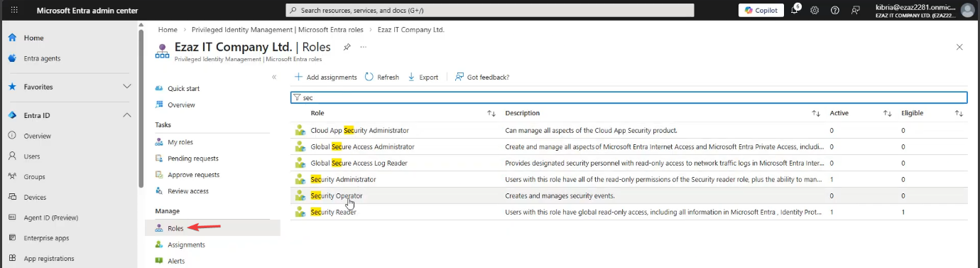
Task: Click the Home breadcrumb link
Action: point(168,30)
